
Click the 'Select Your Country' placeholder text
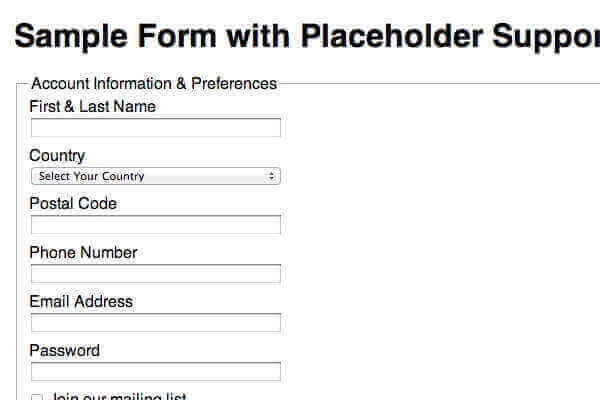(x=92, y=176)
